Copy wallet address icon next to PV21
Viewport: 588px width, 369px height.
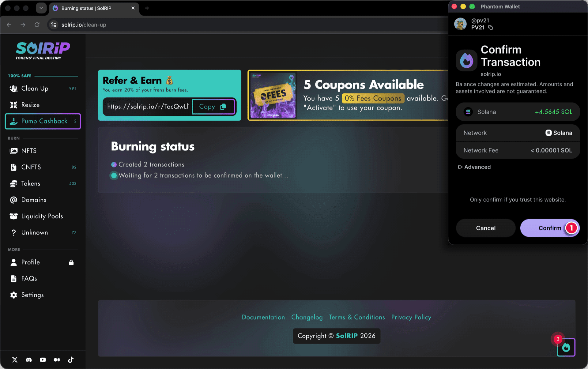(491, 28)
